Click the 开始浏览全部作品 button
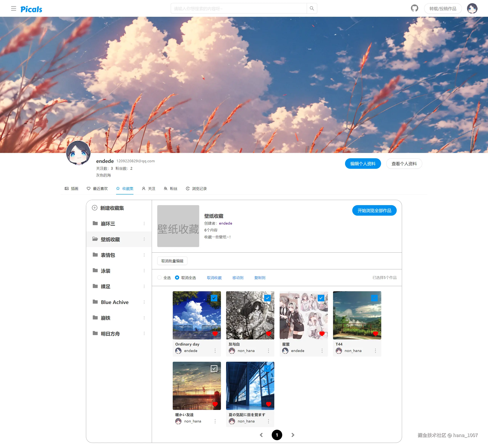488x448 pixels. tap(374, 210)
